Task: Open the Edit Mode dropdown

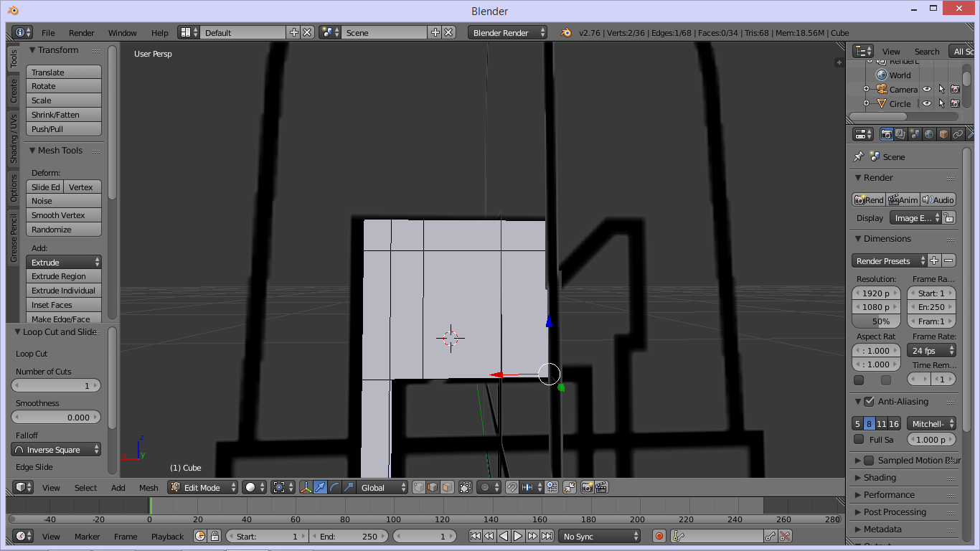Action: pyautogui.click(x=202, y=487)
